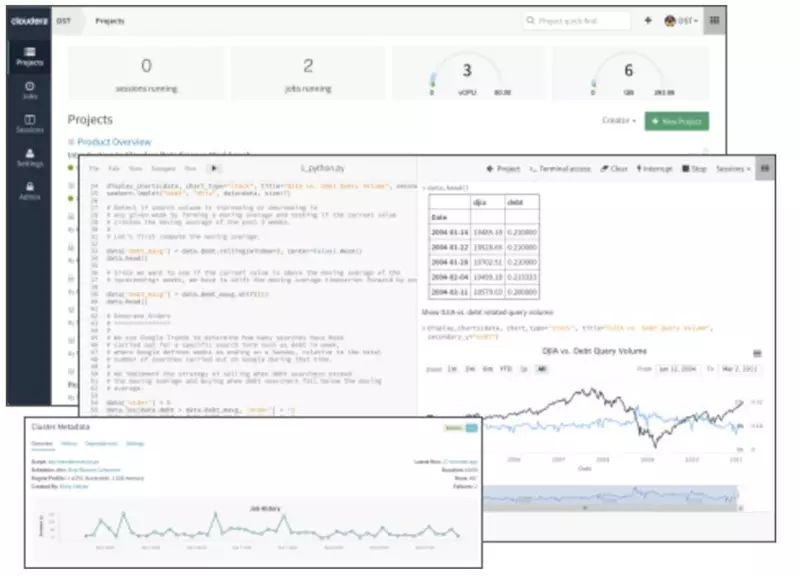Click the chart range navigator below the plot
The width and height of the screenshot is (800, 577).
click(610, 496)
